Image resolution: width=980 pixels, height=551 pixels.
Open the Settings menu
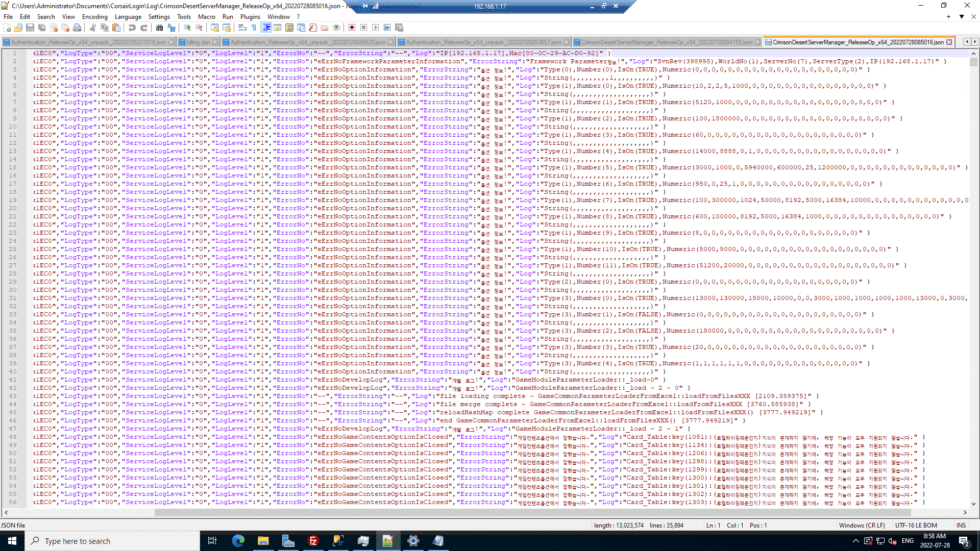tap(159, 16)
